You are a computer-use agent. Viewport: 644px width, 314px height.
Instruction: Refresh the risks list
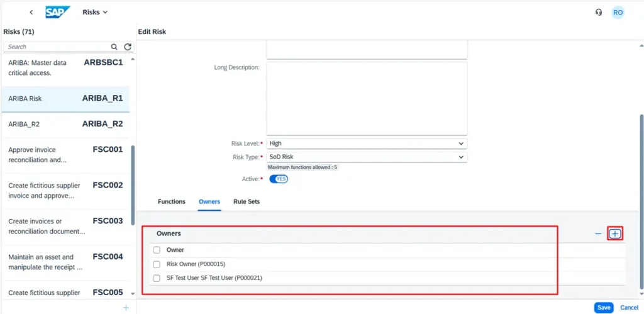[128, 47]
